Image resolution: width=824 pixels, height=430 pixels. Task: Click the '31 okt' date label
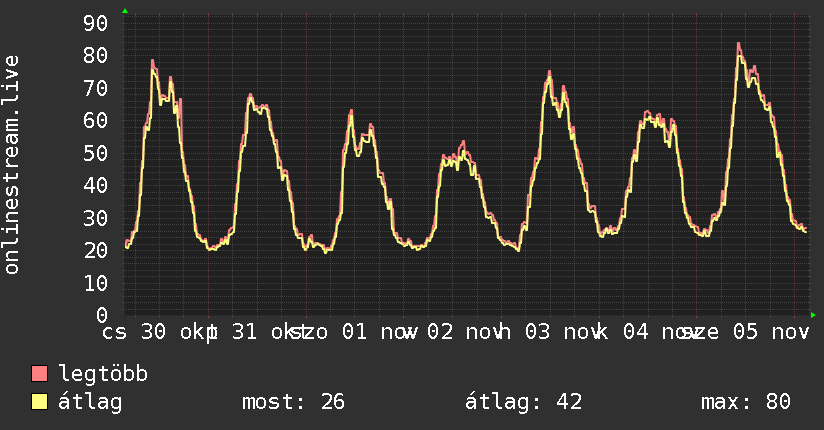266,331
